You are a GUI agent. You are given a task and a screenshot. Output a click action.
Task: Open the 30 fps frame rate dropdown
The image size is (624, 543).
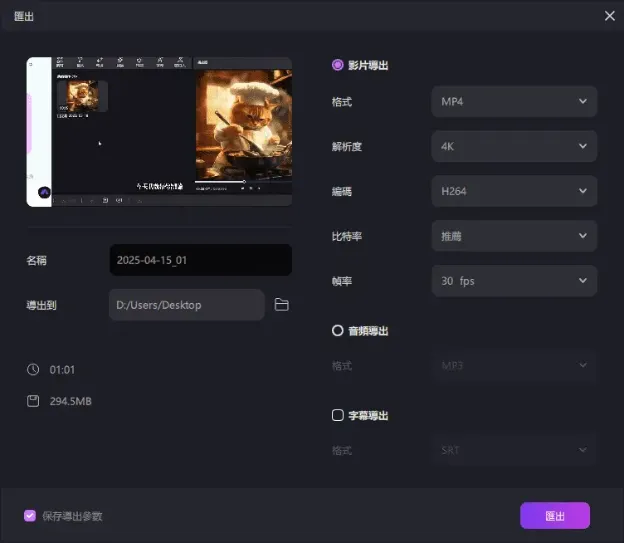pos(514,281)
